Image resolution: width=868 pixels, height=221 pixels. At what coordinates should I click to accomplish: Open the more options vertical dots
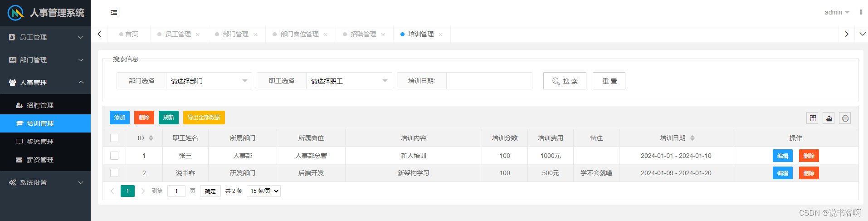[860, 12]
